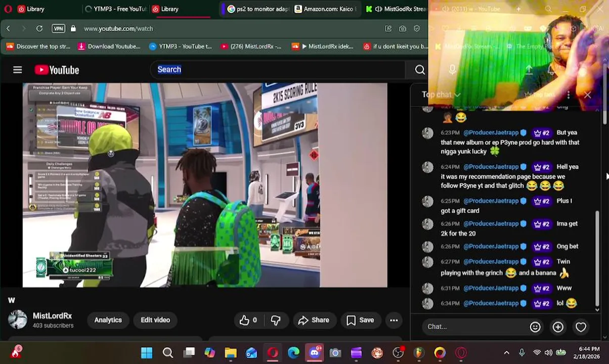Click the YouTube search magnifier button
This screenshot has width=609, height=364.
click(x=420, y=70)
